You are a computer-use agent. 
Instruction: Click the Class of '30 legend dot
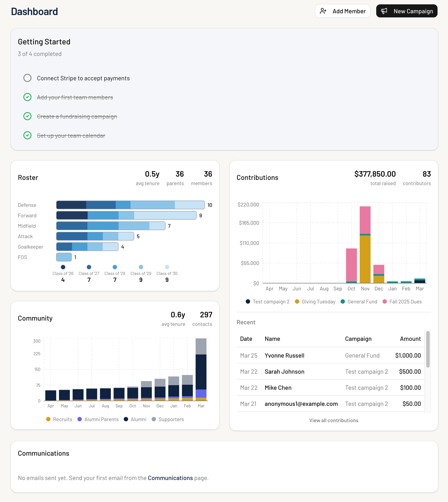(167, 267)
